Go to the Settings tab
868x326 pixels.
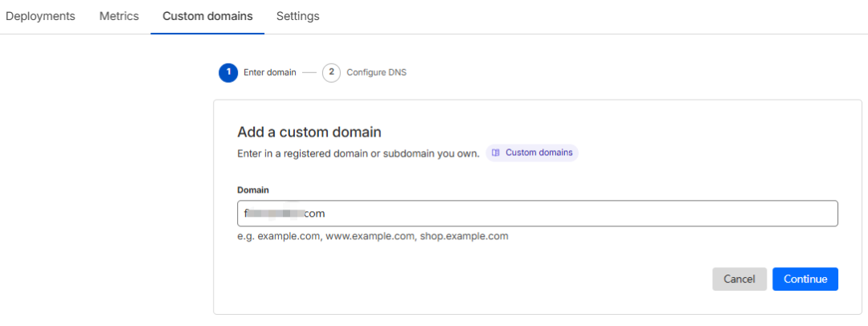pos(297,16)
